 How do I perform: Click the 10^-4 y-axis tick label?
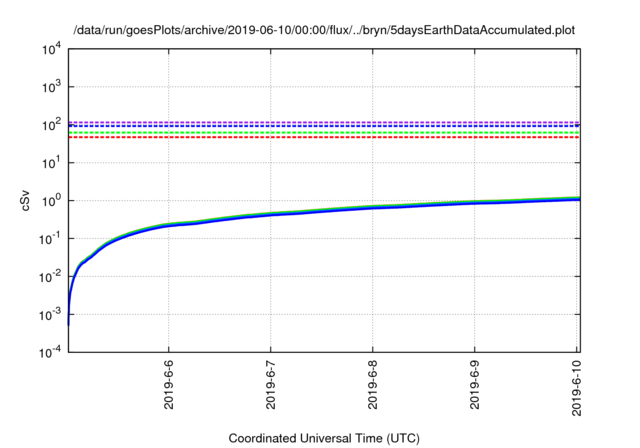[x=50, y=352]
